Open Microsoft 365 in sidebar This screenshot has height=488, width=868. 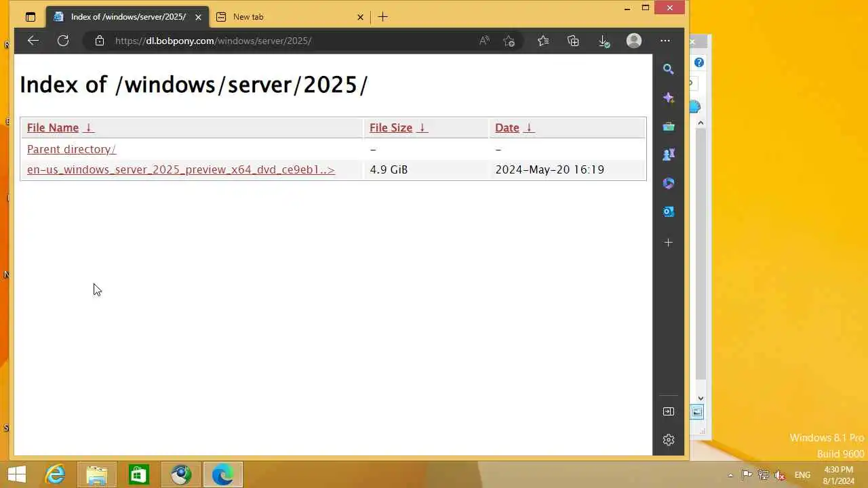pyautogui.click(x=669, y=183)
